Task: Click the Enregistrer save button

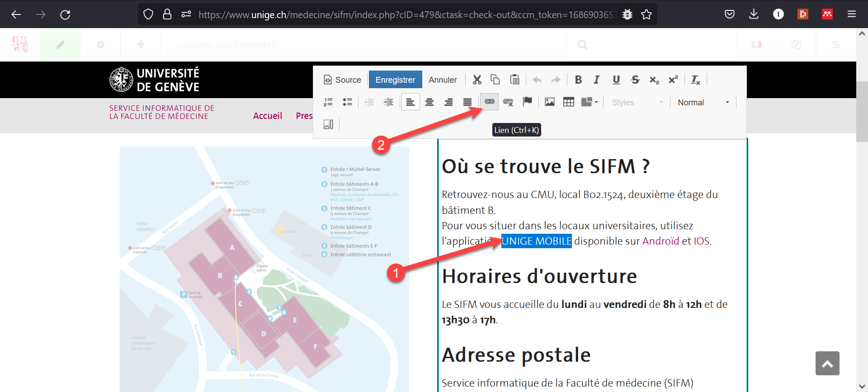Action: coord(395,80)
